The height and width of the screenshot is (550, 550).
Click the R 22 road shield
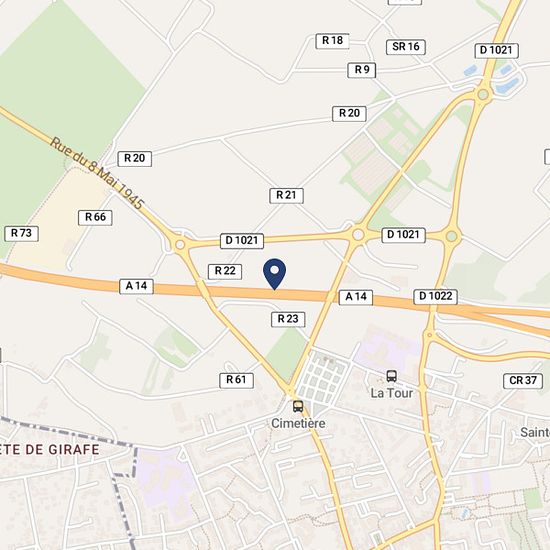(x=225, y=271)
